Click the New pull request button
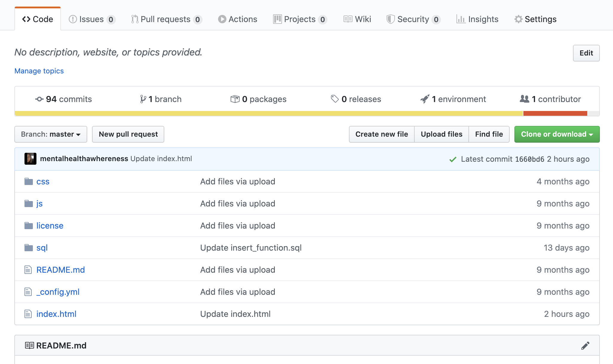Image resolution: width=613 pixels, height=364 pixels. [x=128, y=134]
